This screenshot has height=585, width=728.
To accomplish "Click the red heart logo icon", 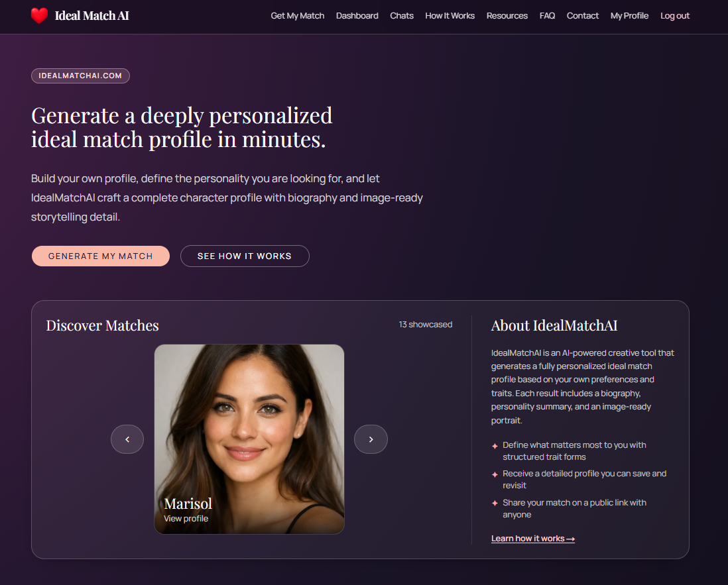I will [x=40, y=16].
